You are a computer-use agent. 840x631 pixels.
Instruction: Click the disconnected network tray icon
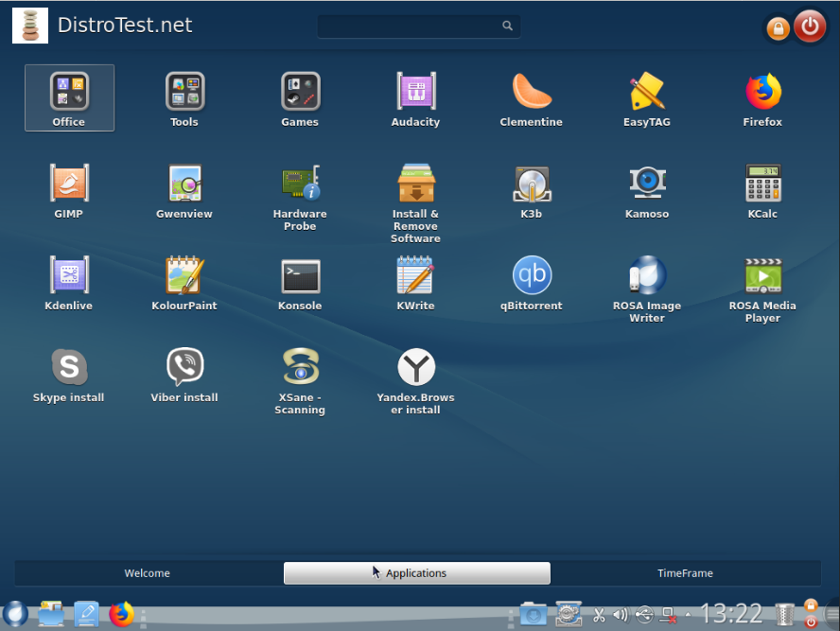click(668, 615)
